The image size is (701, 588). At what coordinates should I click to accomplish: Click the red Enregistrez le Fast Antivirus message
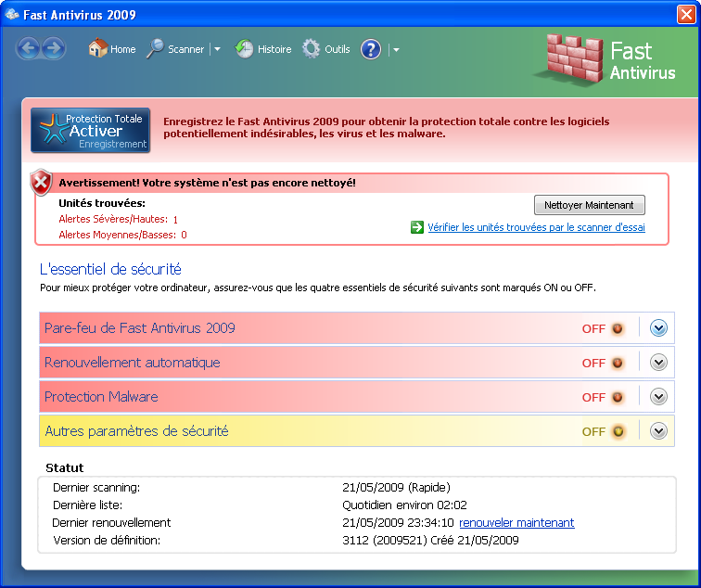coord(387,127)
